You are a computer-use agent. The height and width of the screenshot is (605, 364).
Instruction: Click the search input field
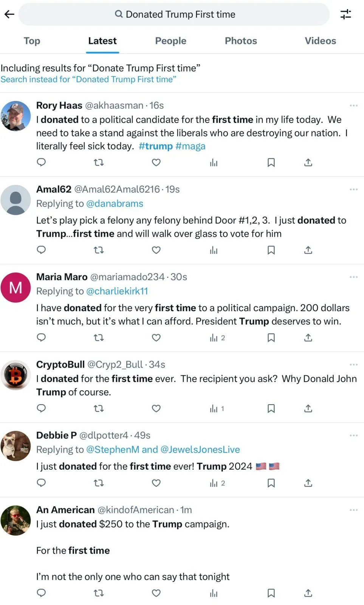point(174,14)
